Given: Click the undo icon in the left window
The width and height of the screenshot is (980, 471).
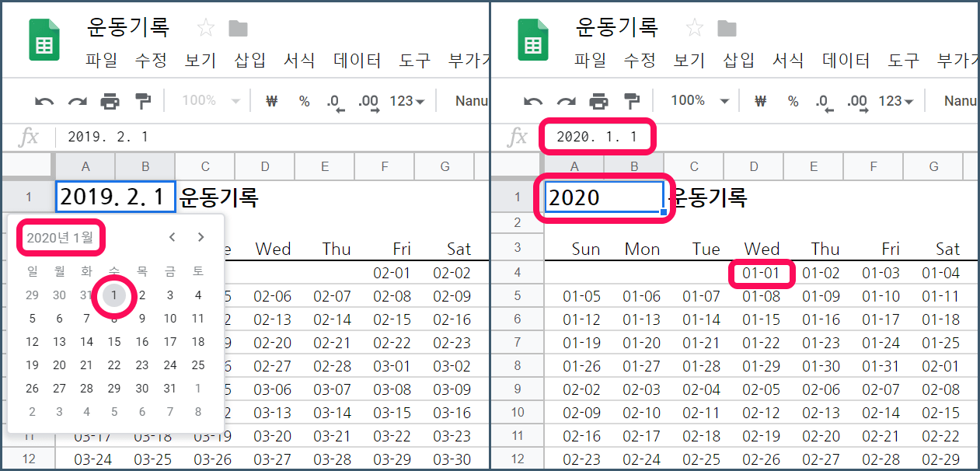Looking at the screenshot, I should tap(44, 101).
